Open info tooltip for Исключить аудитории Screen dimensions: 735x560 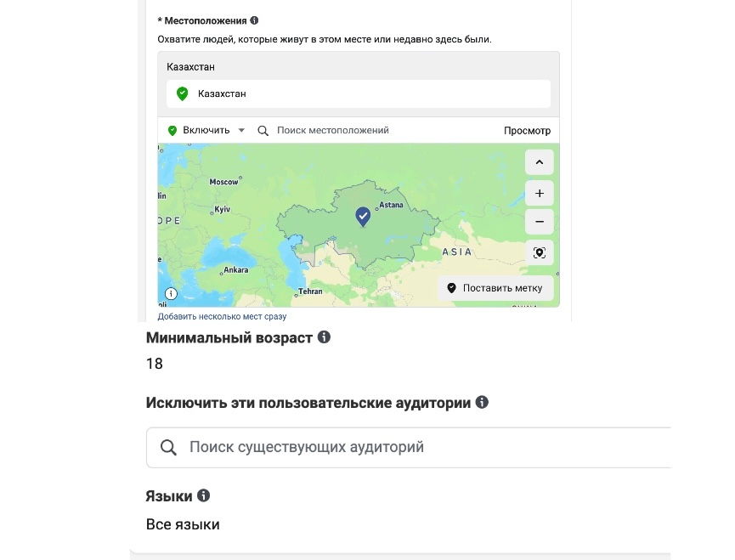coord(482,402)
